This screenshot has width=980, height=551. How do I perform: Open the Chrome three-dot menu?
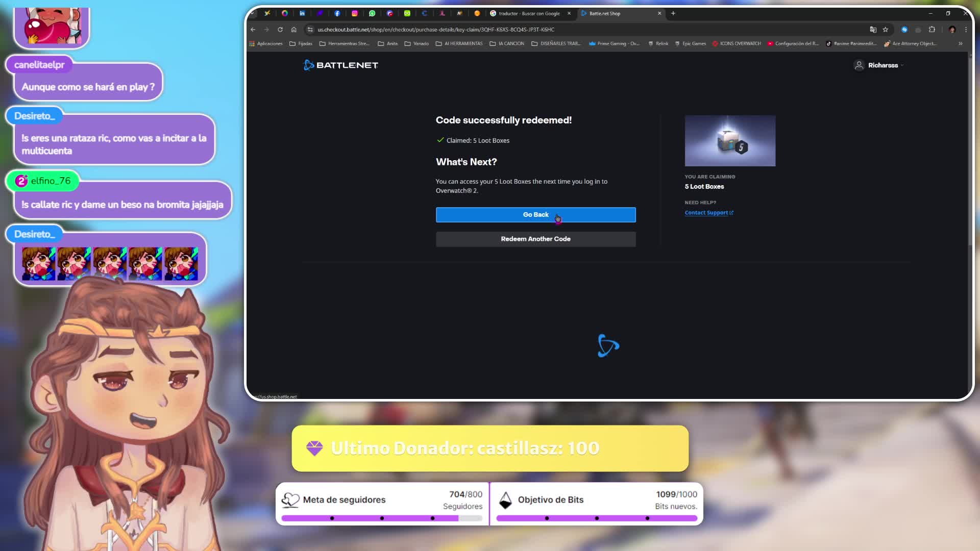coord(966,30)
